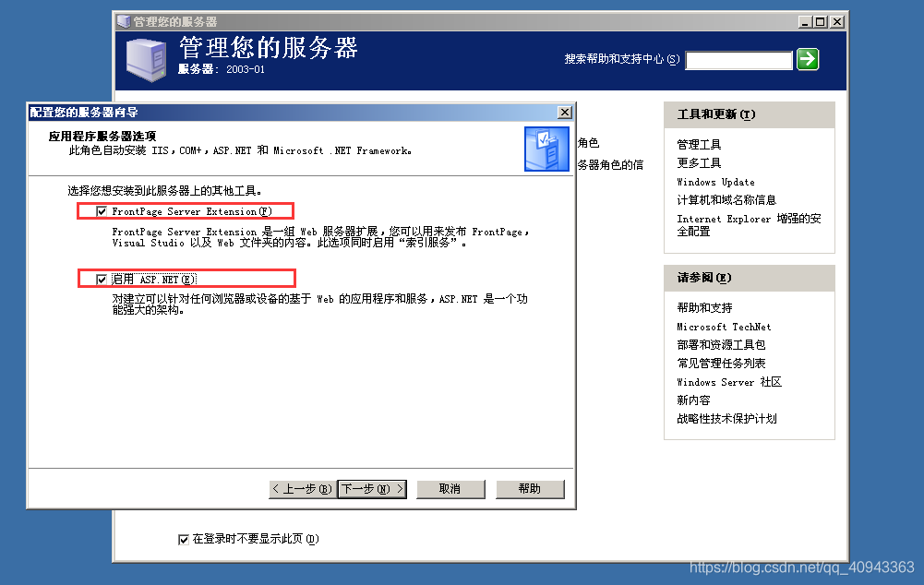The image size is (924, 585).
Task: Click 工具和更新 section header
Action: tap(749, 114)
